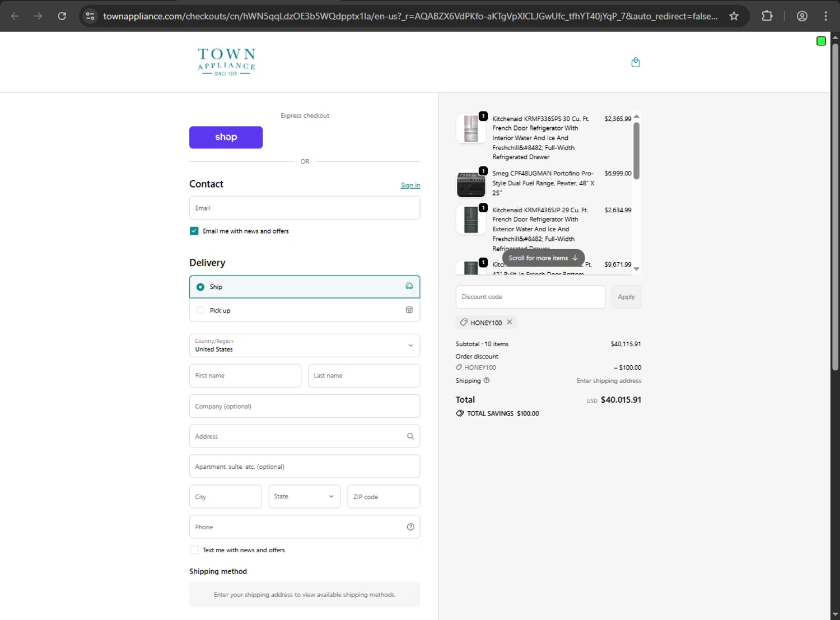The height and width of the screenshot is (620, 840).
Task: Click the $6,999.00 item price
Action: point(618,174)
